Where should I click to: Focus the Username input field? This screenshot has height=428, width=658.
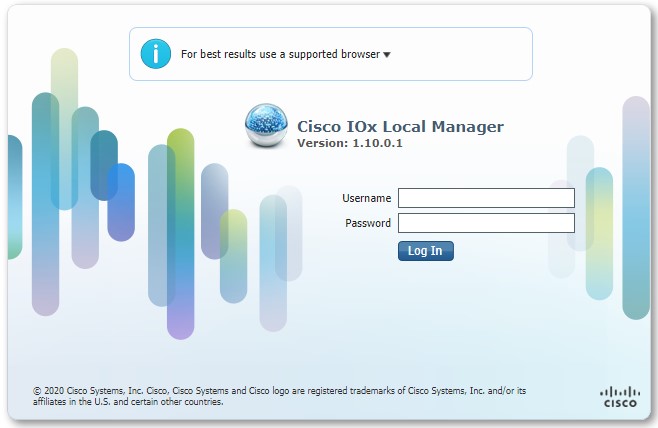[x=486, y=198]
